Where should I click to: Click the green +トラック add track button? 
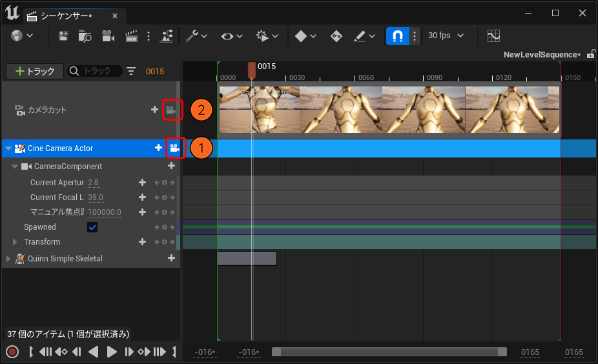[x=35, y=71]
